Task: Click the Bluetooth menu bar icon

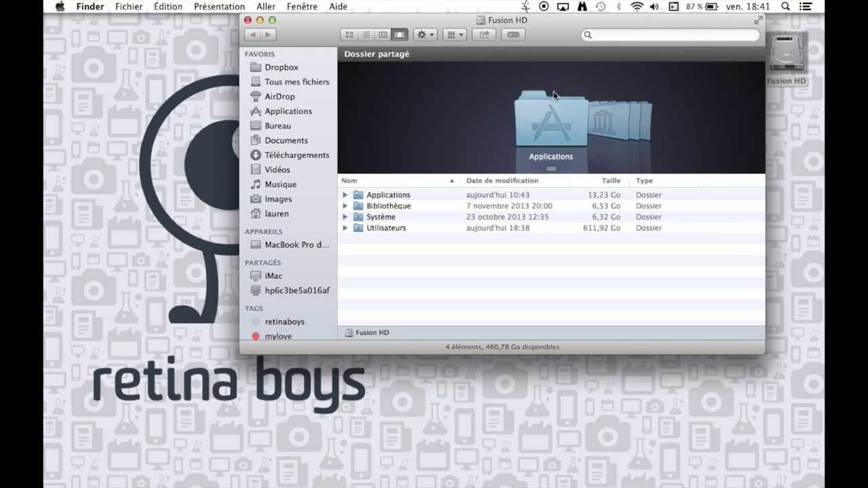Action: [618, 7]
